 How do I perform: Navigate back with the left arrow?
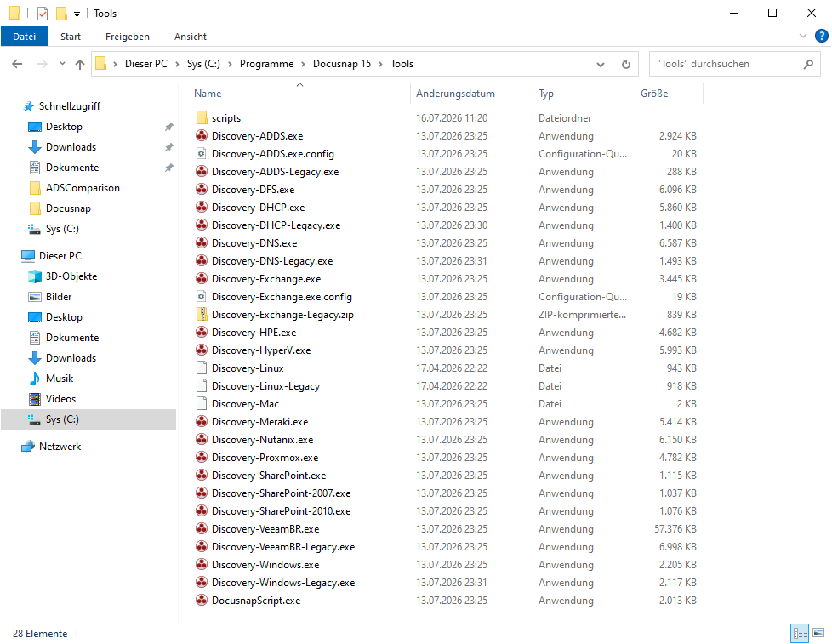click(18, 64)
